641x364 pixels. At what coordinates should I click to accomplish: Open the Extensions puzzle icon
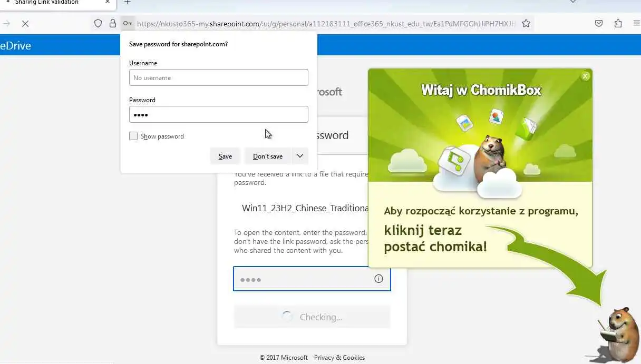[618, 23]
